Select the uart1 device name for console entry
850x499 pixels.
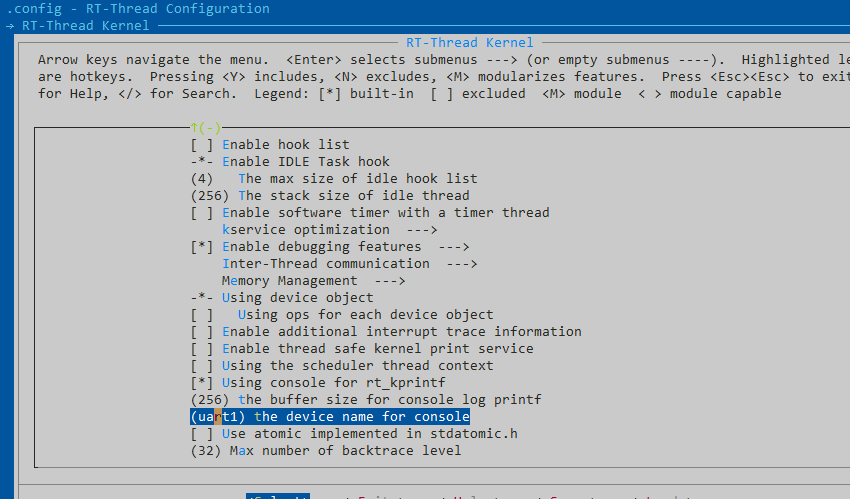pyautogui.click(x=330, y=417)
